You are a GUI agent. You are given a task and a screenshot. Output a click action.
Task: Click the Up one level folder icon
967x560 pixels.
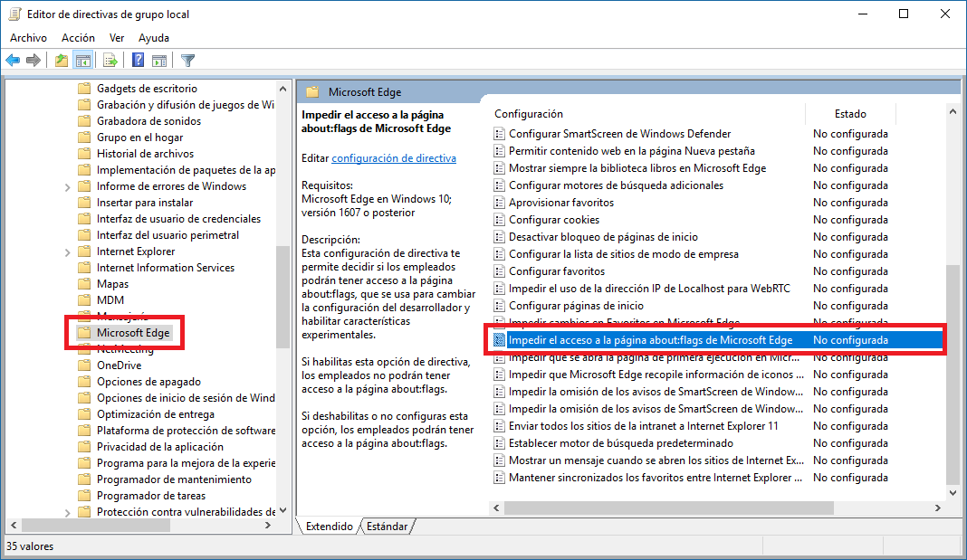[x=61, y=61]
